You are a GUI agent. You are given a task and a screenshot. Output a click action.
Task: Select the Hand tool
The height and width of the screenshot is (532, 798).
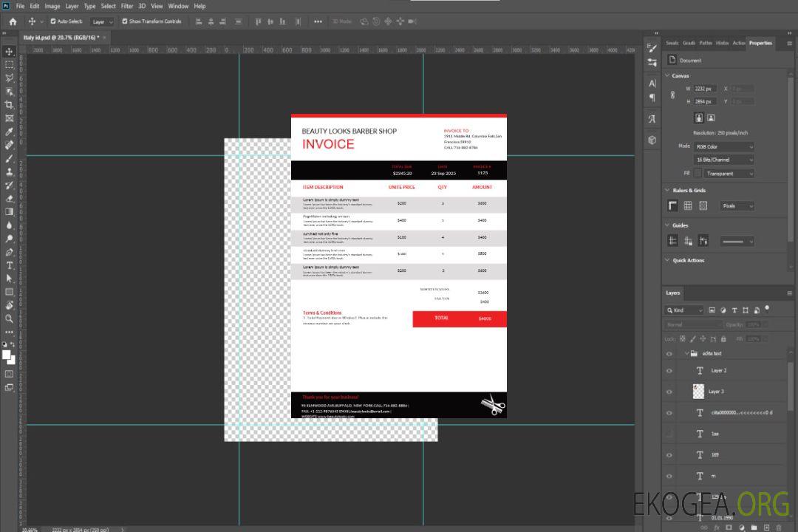(9, 305)
